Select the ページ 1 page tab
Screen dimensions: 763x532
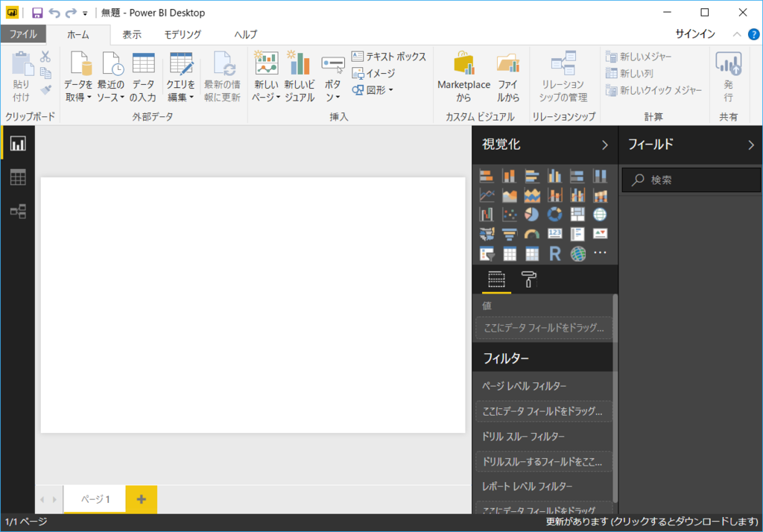point(95,499)
